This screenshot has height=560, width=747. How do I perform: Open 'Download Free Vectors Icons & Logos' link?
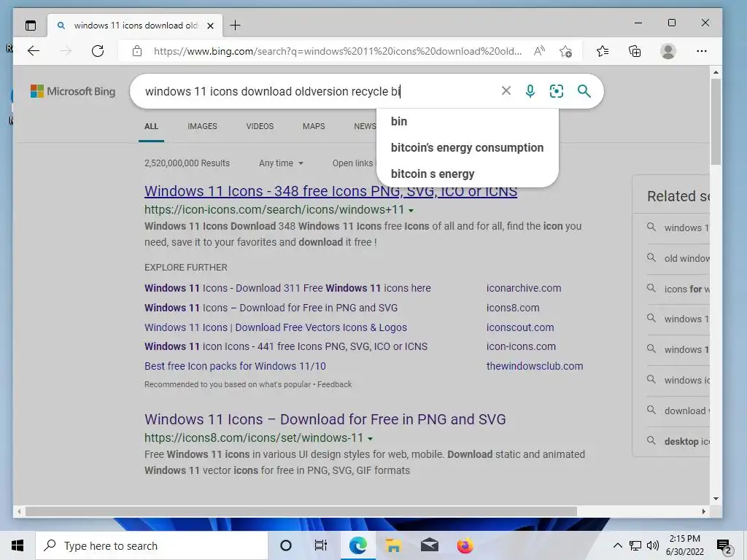(275, 327)
